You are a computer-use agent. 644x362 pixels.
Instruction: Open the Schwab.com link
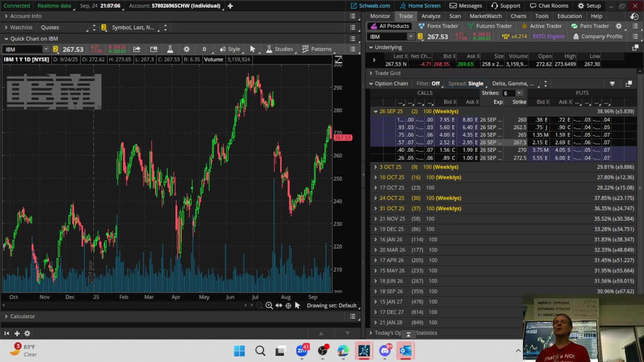(370, 6)
